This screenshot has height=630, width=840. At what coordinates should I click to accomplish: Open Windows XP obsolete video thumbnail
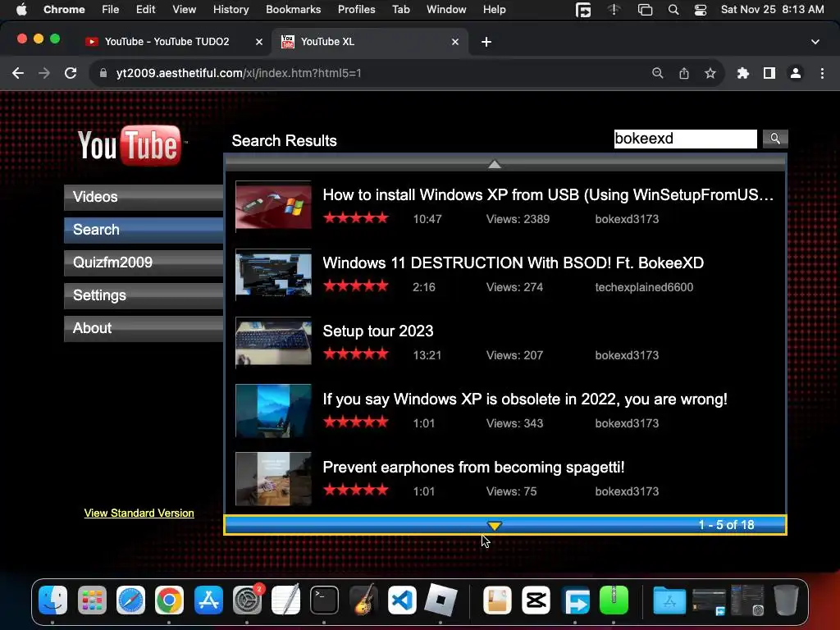click(x=273, y=410)
